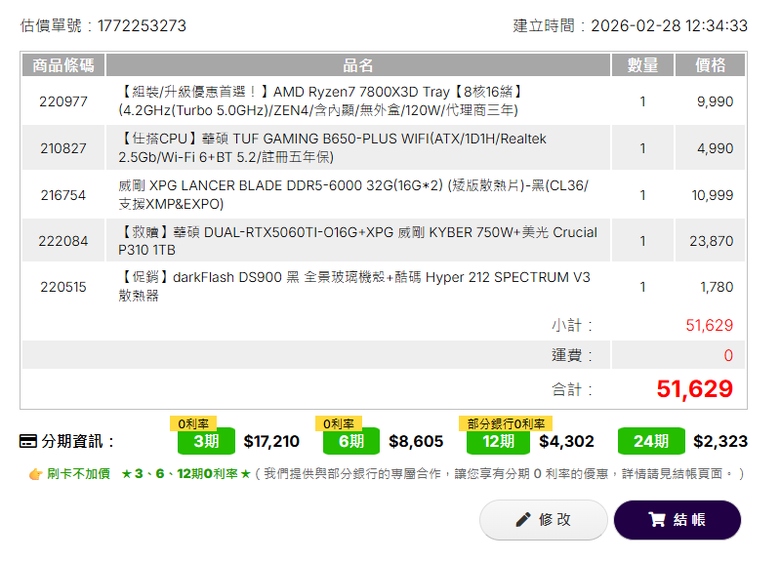The image size is (780, 561).
Task: Click the 部分銀行0利率 tag
Action: click(505, 424)
